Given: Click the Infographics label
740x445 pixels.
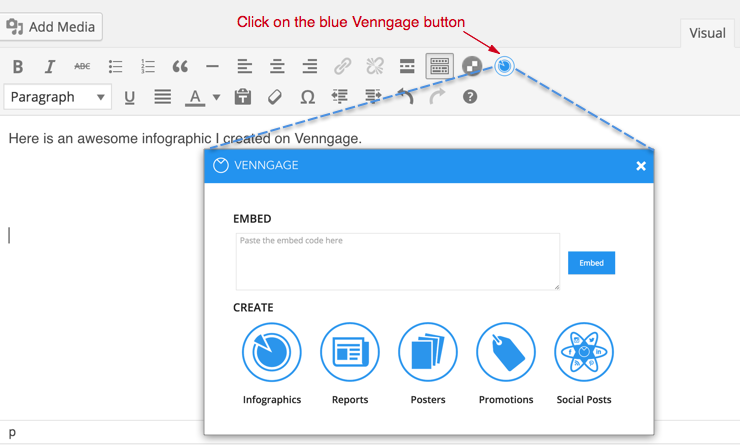Looking at the screenshot, I should (272, 400).
